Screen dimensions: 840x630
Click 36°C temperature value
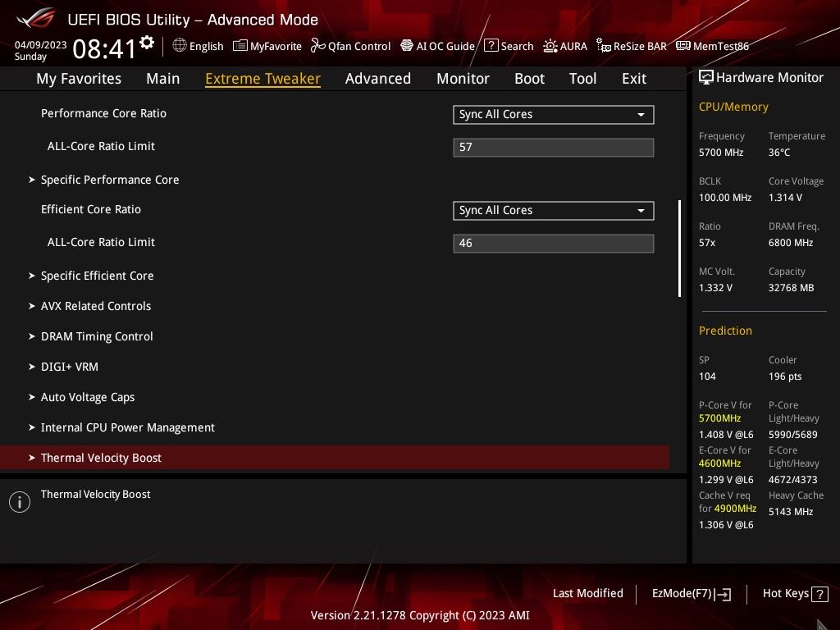[779, 153]
